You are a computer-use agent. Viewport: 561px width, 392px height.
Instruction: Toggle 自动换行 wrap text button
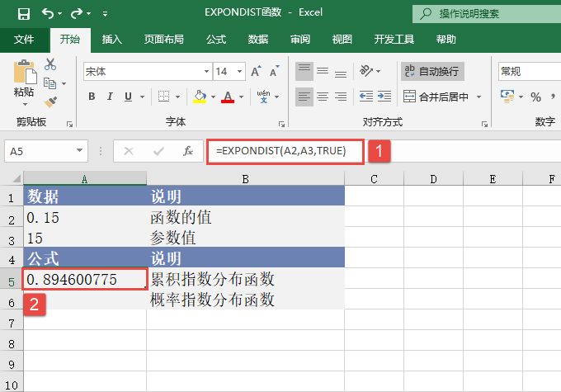[432, 71]
